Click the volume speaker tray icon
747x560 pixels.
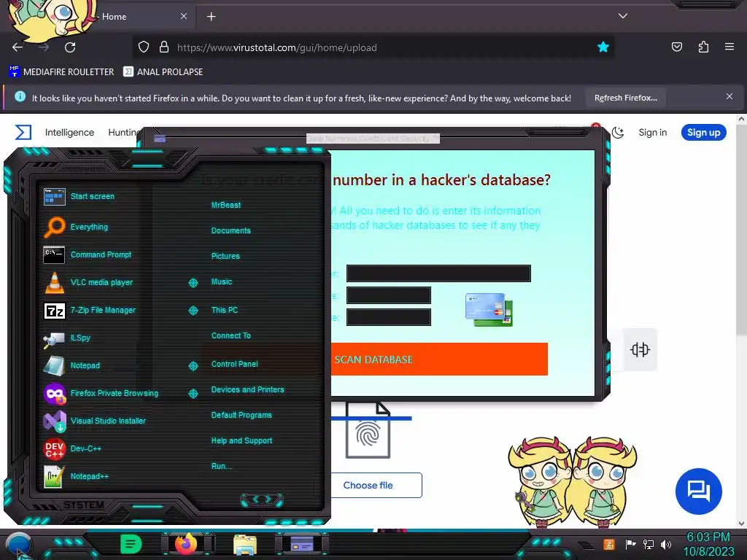coord(666,544)
